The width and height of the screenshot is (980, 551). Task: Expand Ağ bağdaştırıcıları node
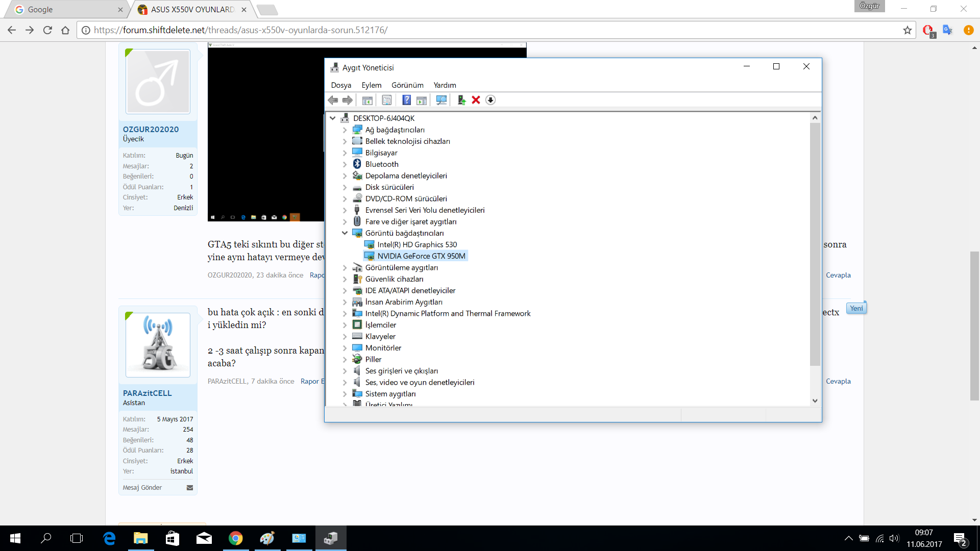pyautogui.click(x=345, y=130)
